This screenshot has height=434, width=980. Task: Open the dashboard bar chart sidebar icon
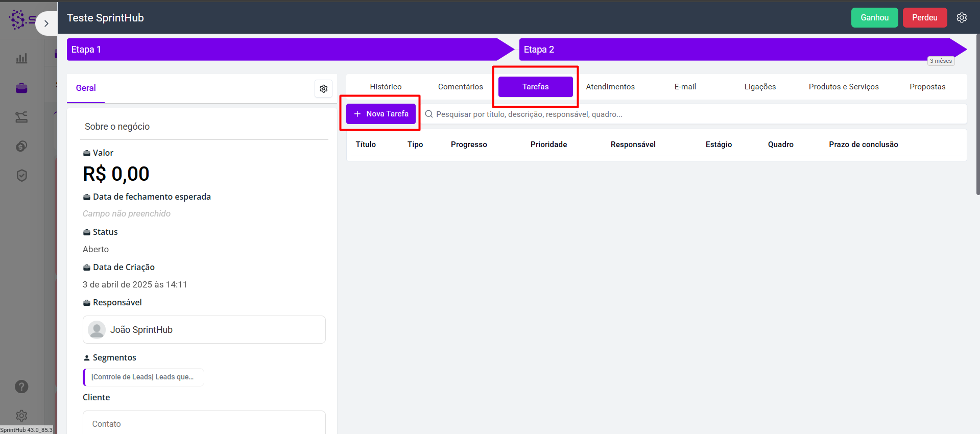(x=21, y=58)
